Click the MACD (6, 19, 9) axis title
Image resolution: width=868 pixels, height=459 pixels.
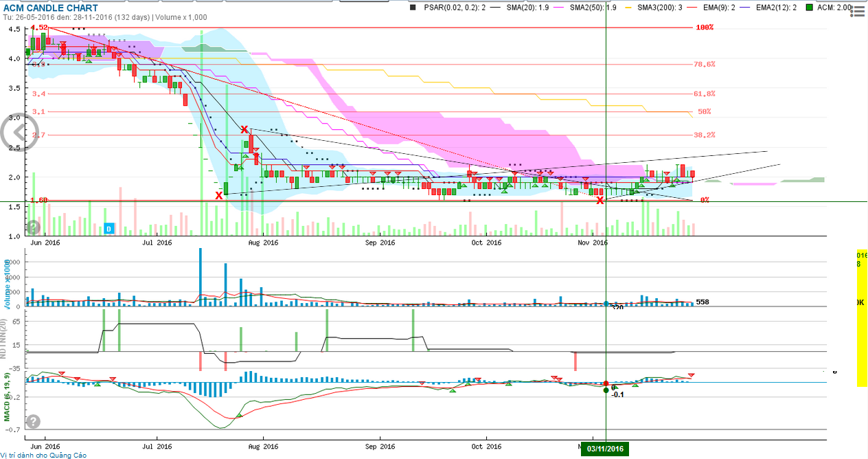pos(7,397)
